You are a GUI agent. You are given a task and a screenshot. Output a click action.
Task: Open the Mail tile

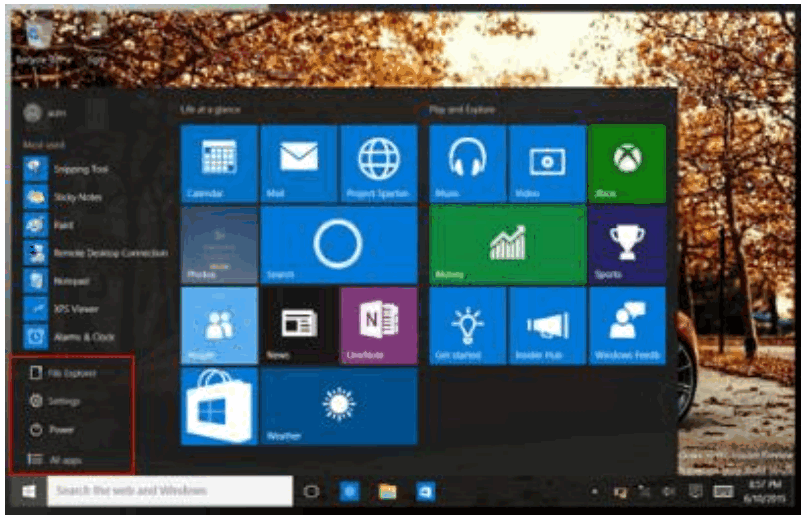coord(299,163)
